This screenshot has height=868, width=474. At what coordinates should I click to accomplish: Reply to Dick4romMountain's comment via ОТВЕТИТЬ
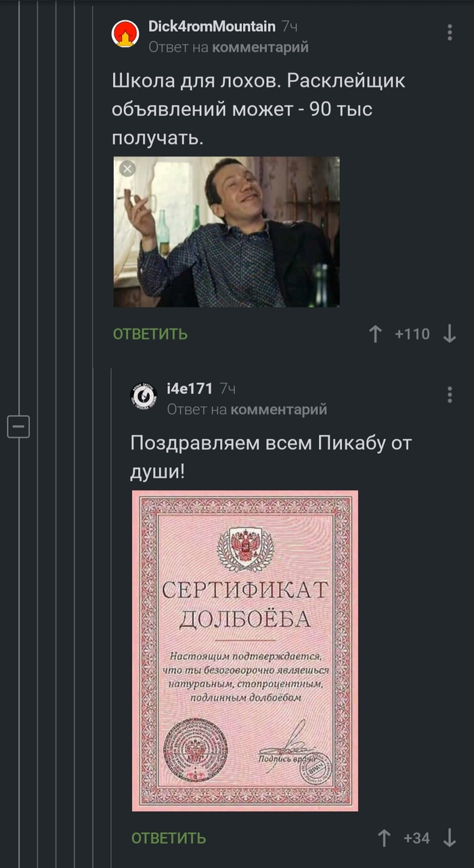click(x=150, y=334)
